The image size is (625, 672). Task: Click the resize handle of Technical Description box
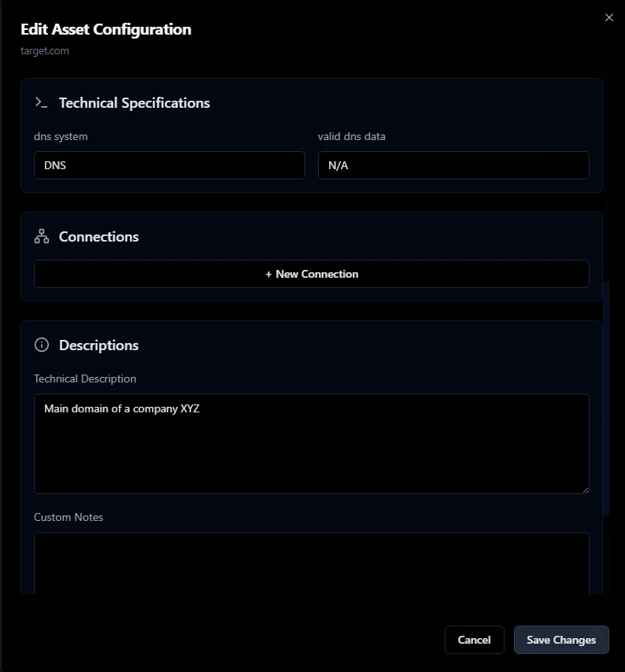click(586, 489)
